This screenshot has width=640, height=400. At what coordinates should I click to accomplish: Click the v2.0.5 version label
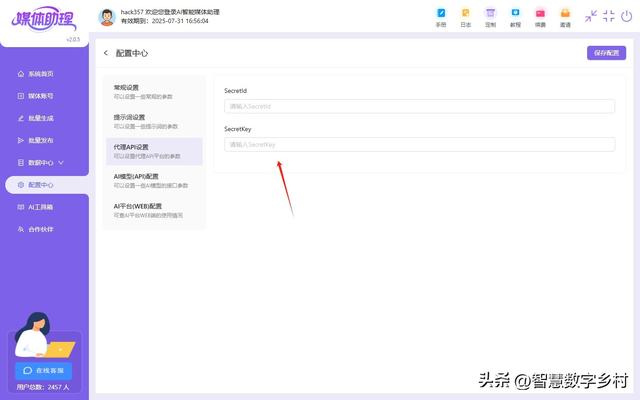73,40
